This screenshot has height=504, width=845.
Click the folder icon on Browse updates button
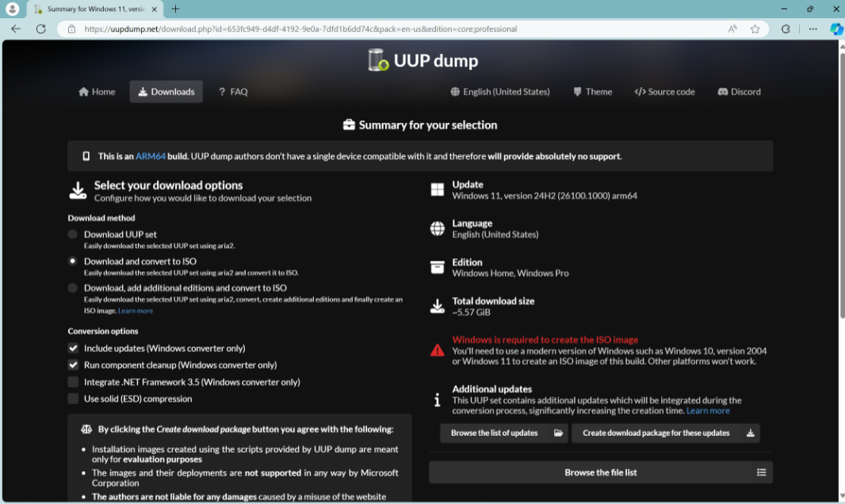click(x=558, y=433)
